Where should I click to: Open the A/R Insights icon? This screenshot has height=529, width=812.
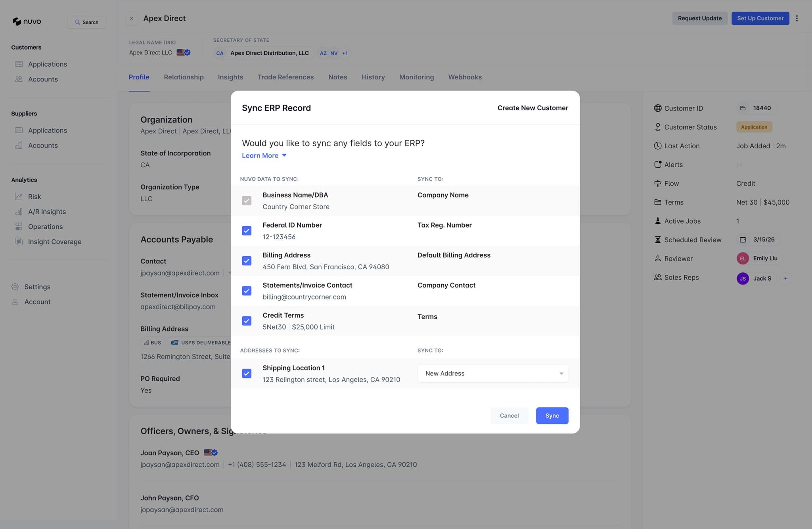(19, 211)
